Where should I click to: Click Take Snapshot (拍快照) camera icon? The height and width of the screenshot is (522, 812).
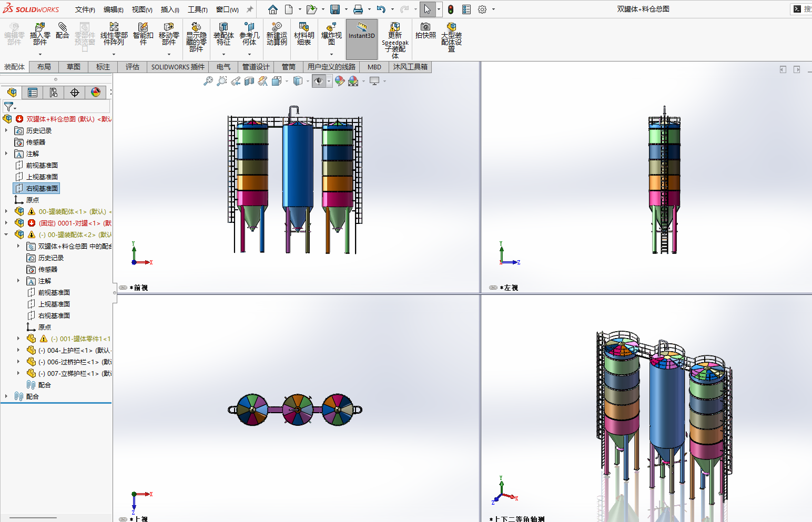(x=425, y=30)
